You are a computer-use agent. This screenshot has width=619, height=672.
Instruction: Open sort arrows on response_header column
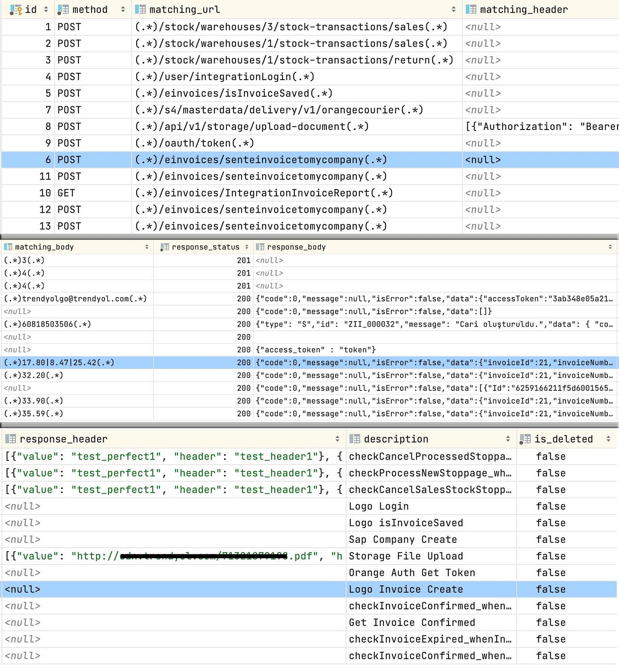point(337,439)
